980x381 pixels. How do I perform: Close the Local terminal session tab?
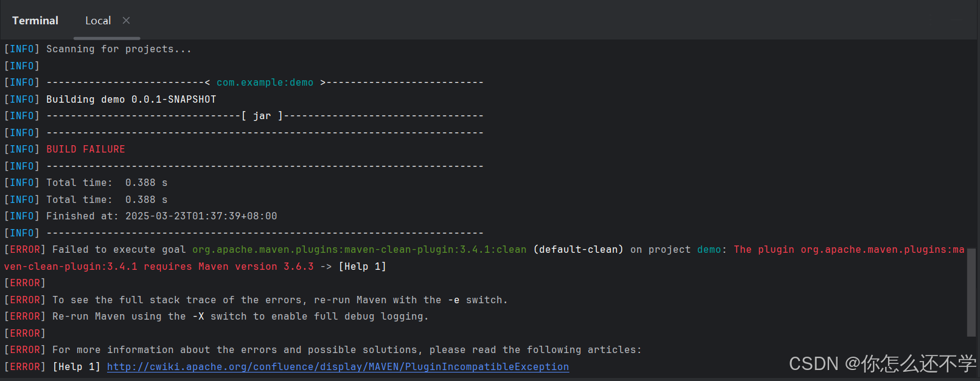point(126,21)
